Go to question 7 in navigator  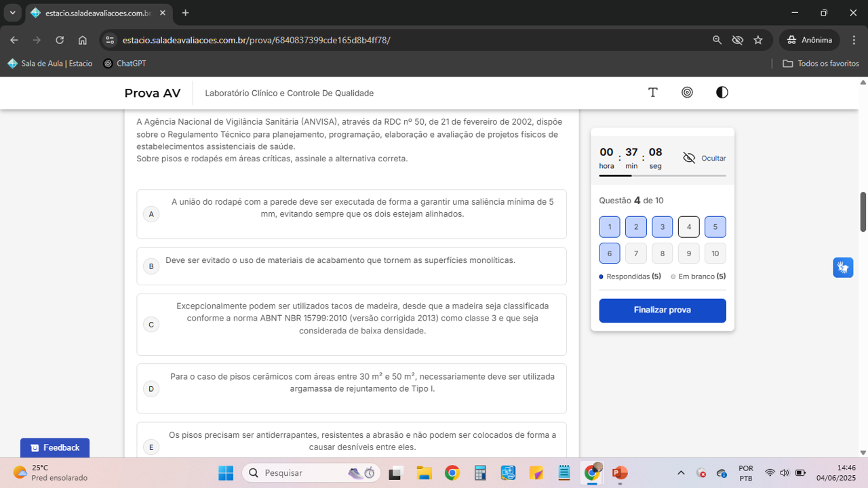pyautogui.click(x=635, y=253)
